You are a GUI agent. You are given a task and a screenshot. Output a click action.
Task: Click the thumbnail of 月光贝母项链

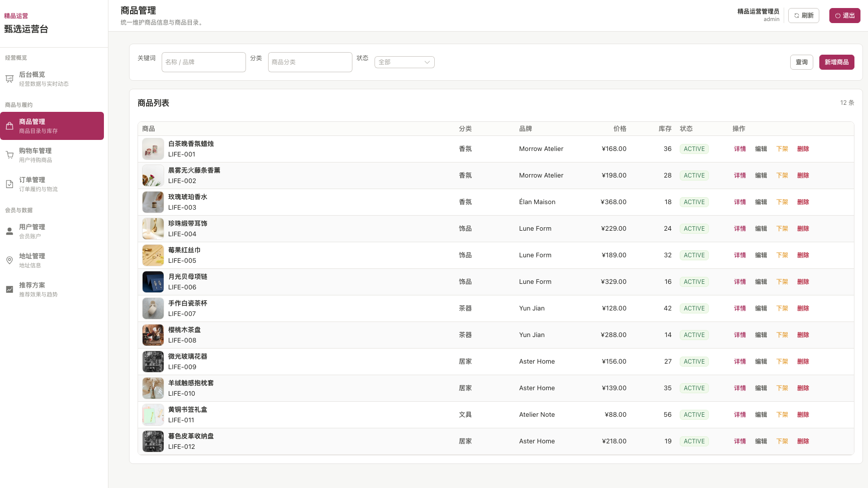pyautogui.click(x=153, y=282)
